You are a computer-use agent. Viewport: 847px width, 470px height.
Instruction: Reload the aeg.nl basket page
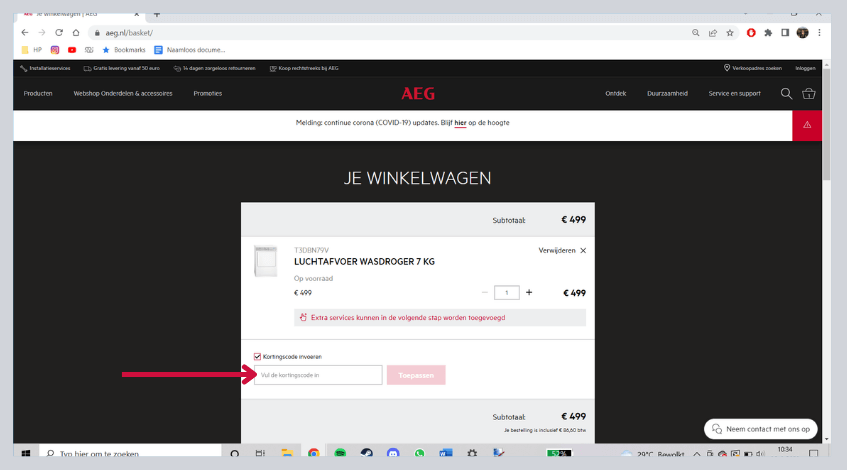coord(59,33)
